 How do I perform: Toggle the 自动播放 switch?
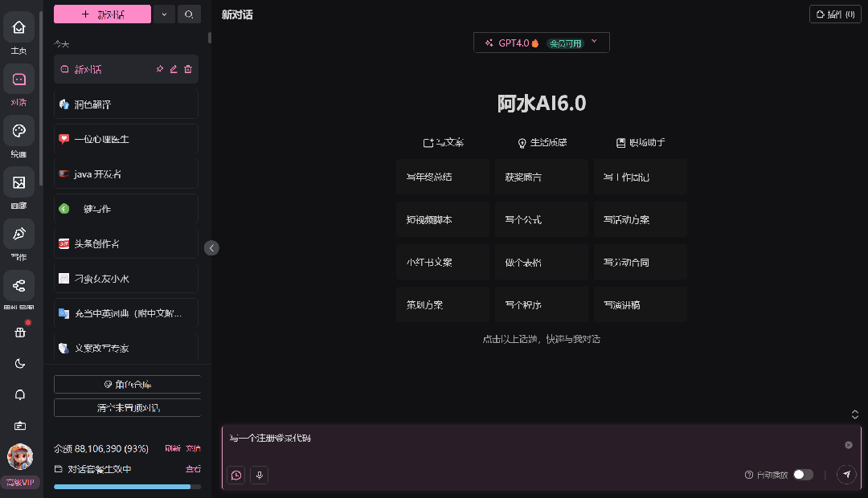click(x=803, y=475)
